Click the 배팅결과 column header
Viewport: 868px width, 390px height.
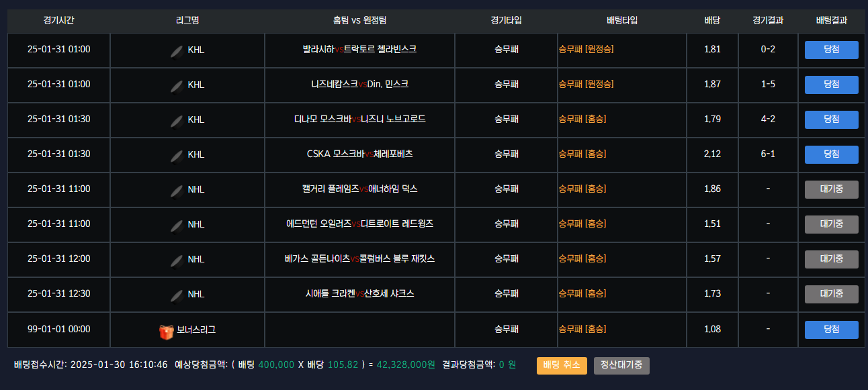(x=832, y=20)
